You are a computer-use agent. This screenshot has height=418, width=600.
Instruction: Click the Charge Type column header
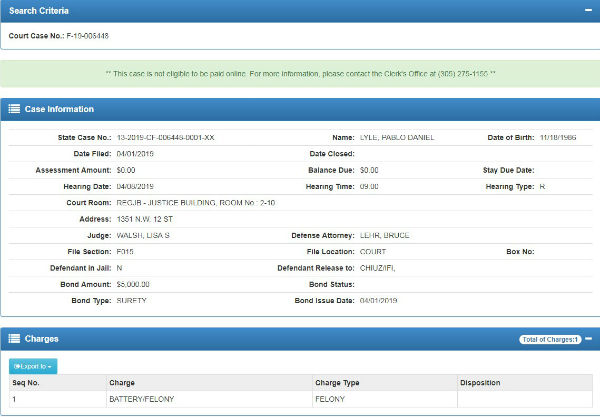(x=337, y=382)
